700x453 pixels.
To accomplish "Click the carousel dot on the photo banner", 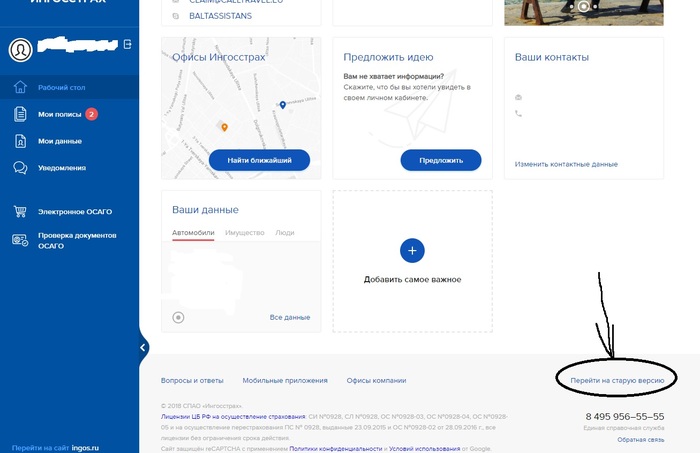I will click(x=584, y=6).
